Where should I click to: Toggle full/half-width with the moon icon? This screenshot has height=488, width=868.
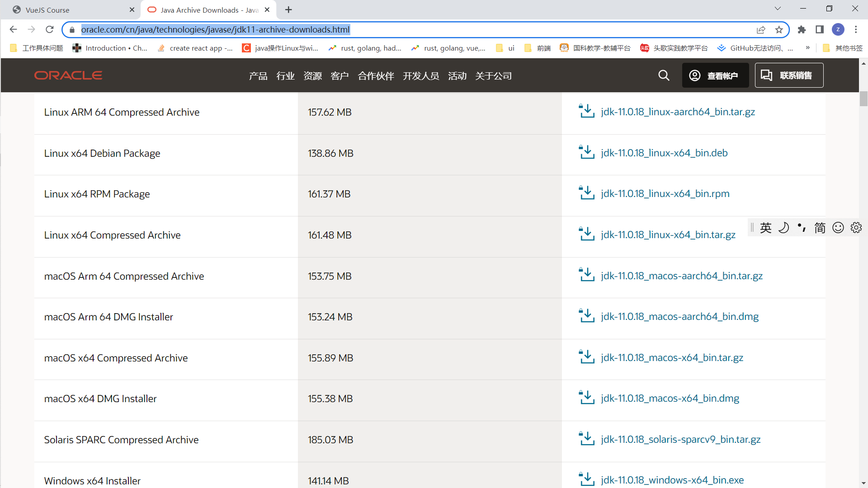pos(784,227)
